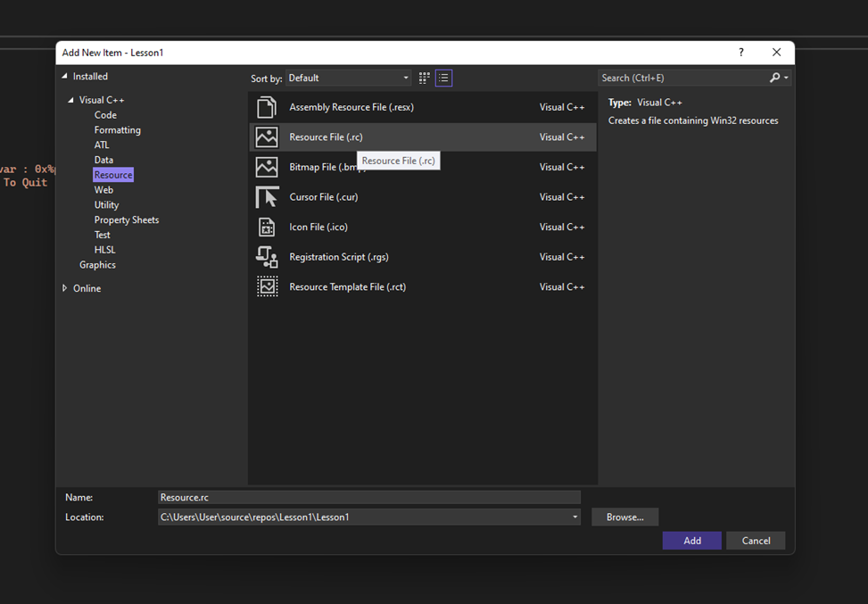The image size is (868, 604).
Task: Select the Resource Template File icon
Action: pos(267,286)
